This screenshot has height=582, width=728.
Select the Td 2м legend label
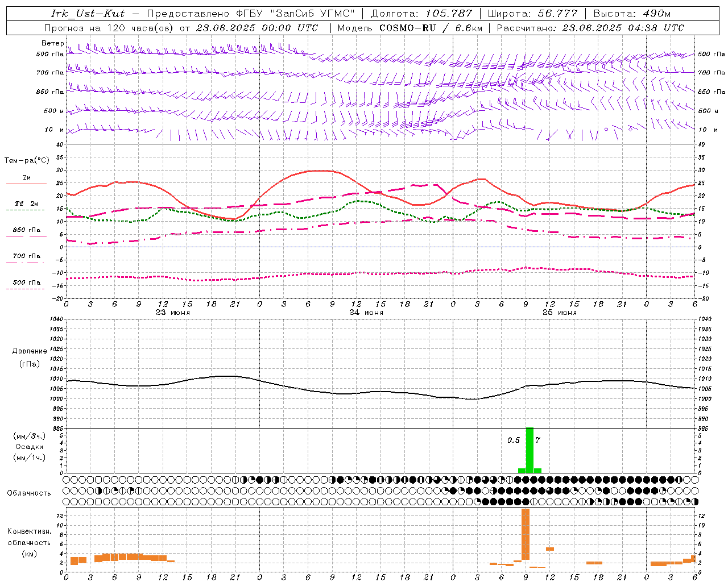(27, 203)
